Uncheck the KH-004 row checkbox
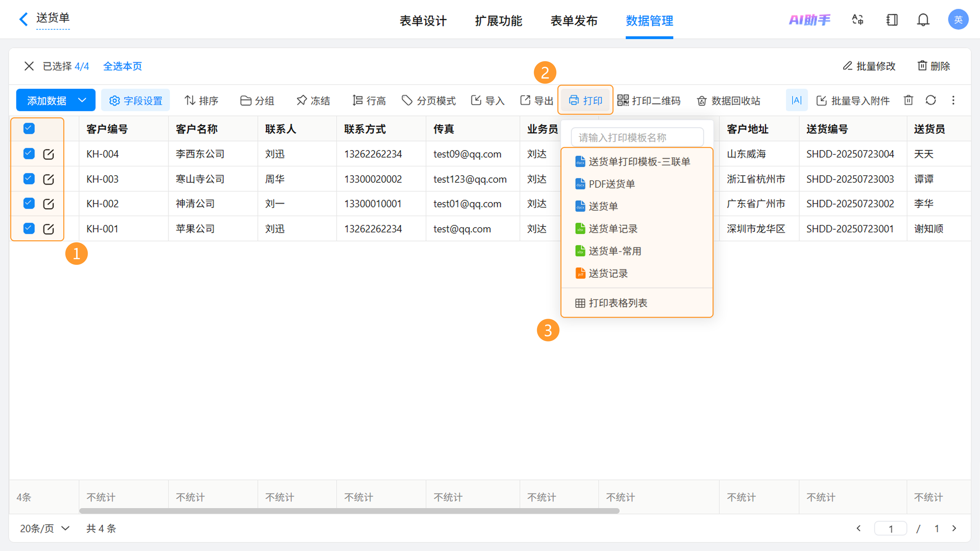This screenshot has height=551, width=980. 29,154
